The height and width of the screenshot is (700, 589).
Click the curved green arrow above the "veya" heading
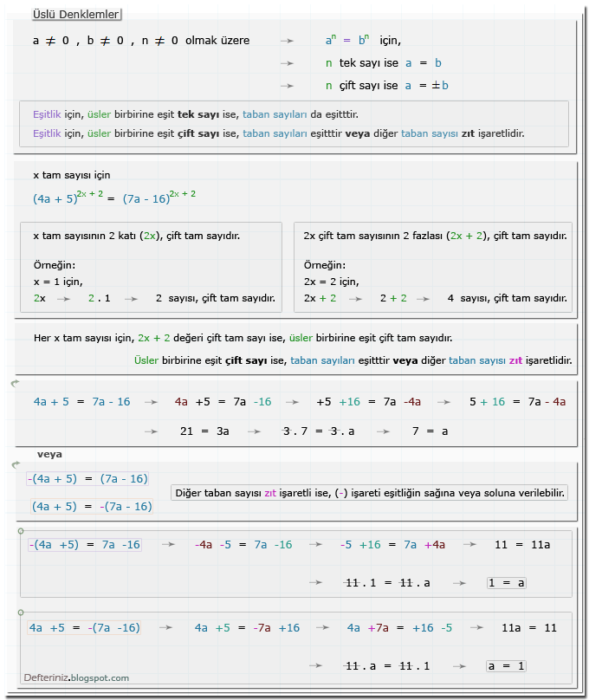(x=16, y=383)
